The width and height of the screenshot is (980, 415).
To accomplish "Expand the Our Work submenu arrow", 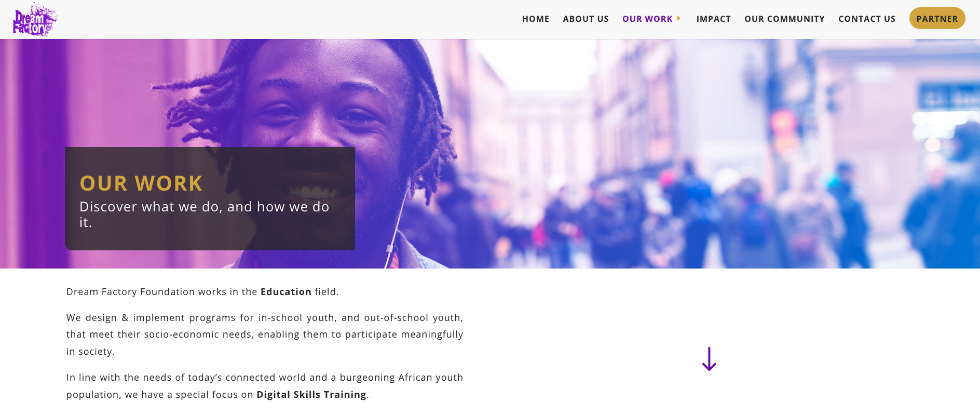I will coord(678,18).
